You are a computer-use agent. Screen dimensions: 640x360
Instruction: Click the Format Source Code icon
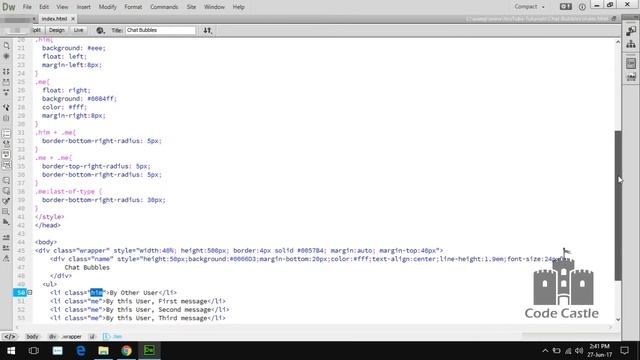[6, 258]
